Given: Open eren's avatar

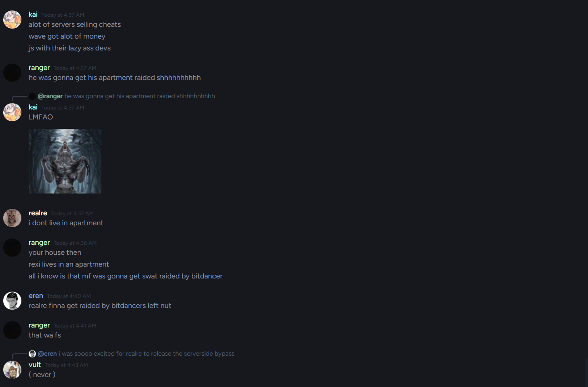Looking at the screenshot, I should click(x=12, y=301).
